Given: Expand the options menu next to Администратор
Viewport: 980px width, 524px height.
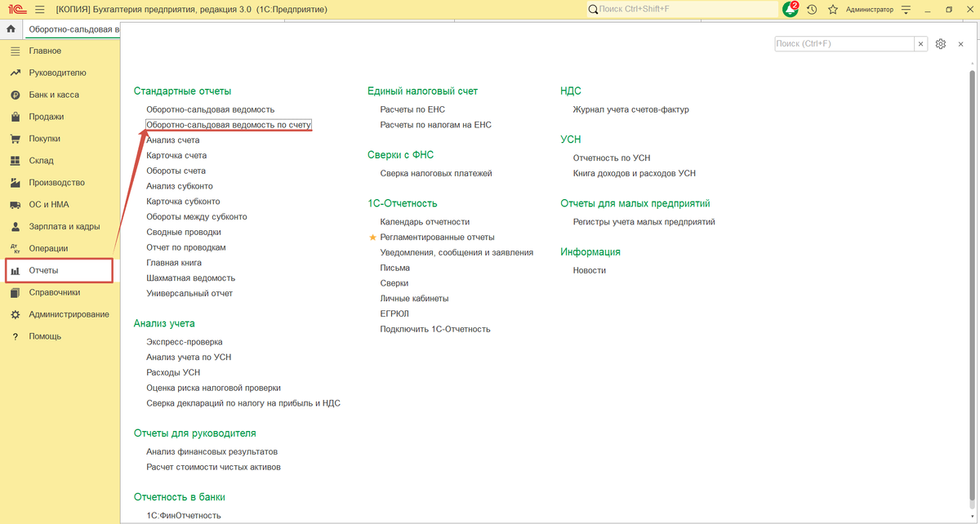Looking at the screenshot, I should tap(907, 10).
